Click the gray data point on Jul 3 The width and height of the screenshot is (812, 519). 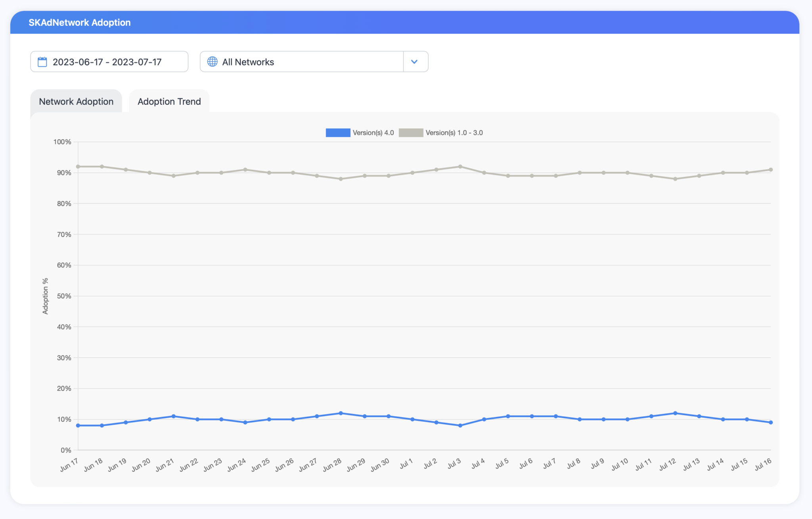point(460,167)
